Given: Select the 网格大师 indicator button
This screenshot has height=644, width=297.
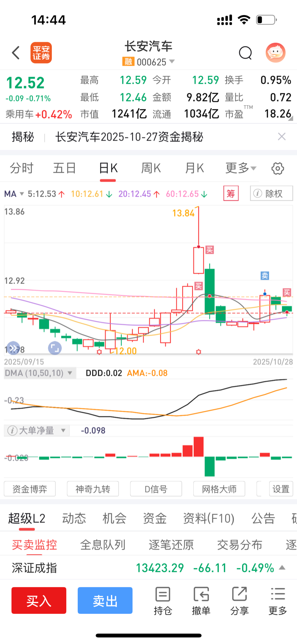Looking at the screenshot, I should [x=219, y=489].
